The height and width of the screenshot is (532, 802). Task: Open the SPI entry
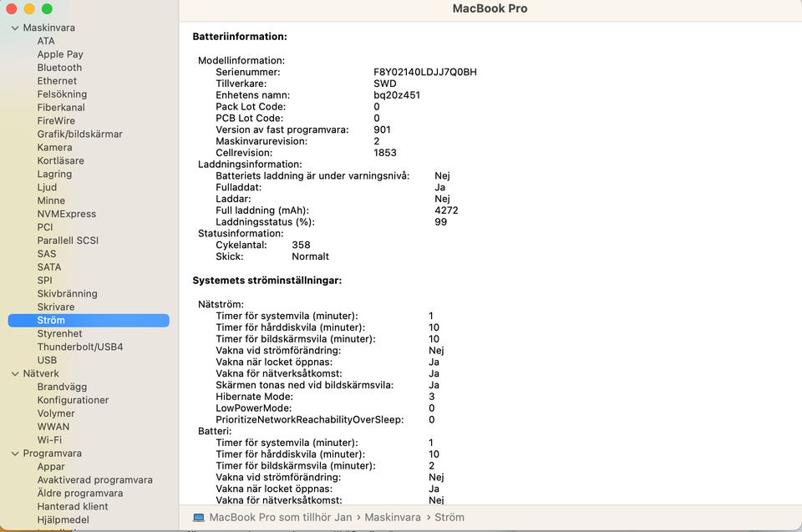(44, 281)
